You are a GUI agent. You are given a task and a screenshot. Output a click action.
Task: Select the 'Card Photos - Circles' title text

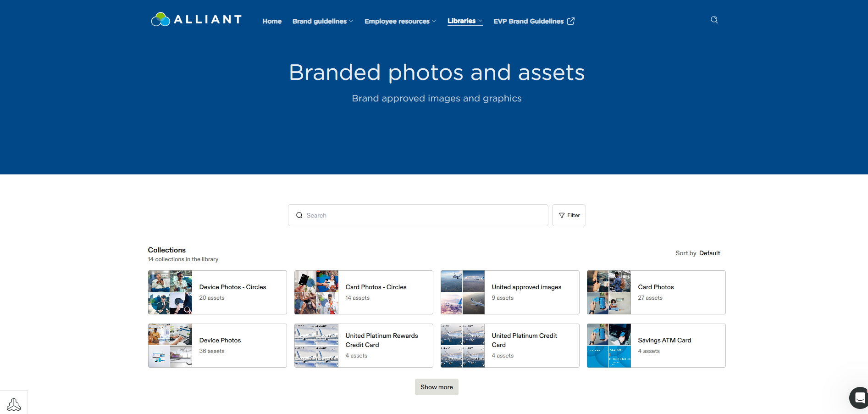click(x=376, y=287)
